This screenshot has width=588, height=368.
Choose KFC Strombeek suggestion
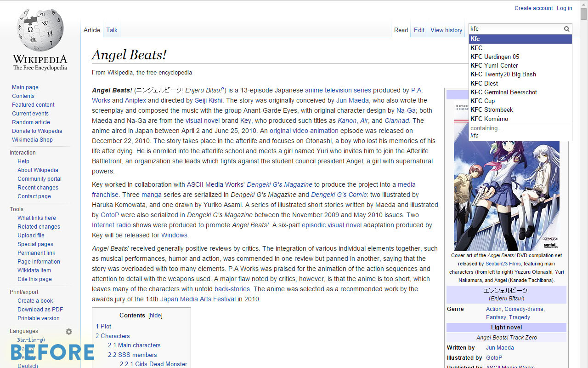[520, 109]
